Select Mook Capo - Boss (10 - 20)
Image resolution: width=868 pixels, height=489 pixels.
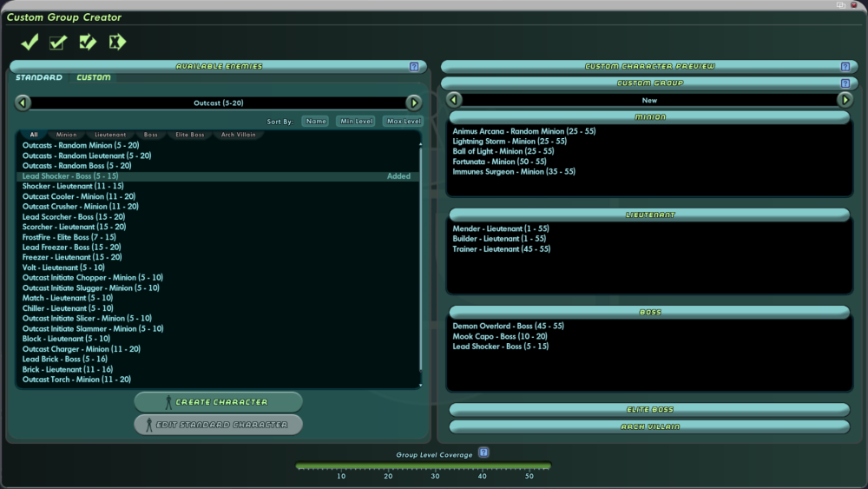click(x=500, y=337)
